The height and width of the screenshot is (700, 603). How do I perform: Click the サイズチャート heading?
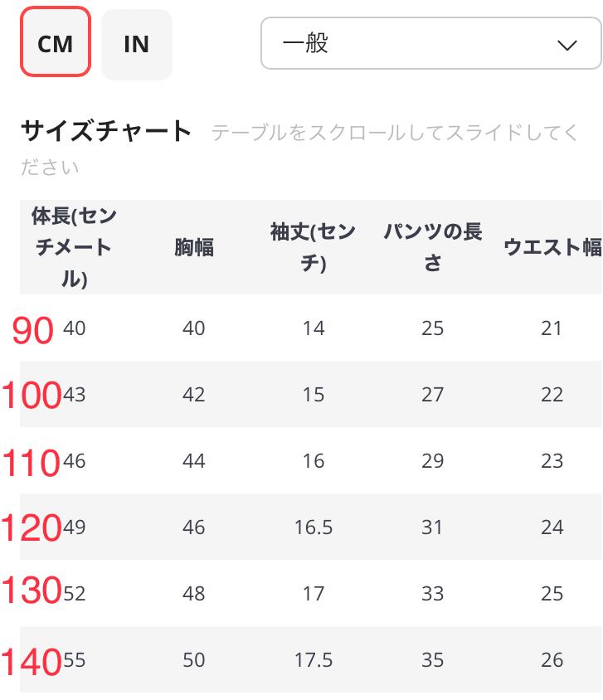[106, 131]
